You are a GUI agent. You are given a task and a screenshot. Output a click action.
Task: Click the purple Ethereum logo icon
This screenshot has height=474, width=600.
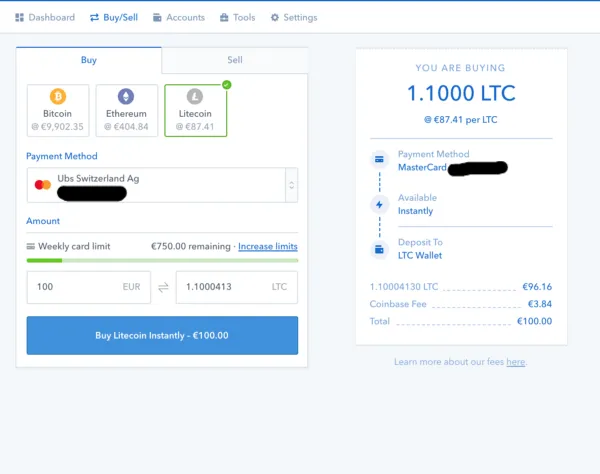click(x=126, y=96)
